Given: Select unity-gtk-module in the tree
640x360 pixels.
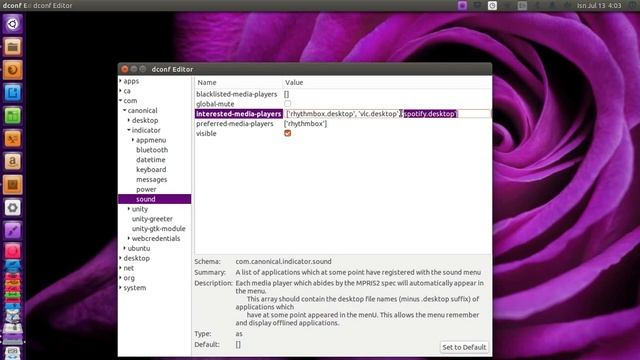Looking at the screenshot, I should tap(158, 229).
